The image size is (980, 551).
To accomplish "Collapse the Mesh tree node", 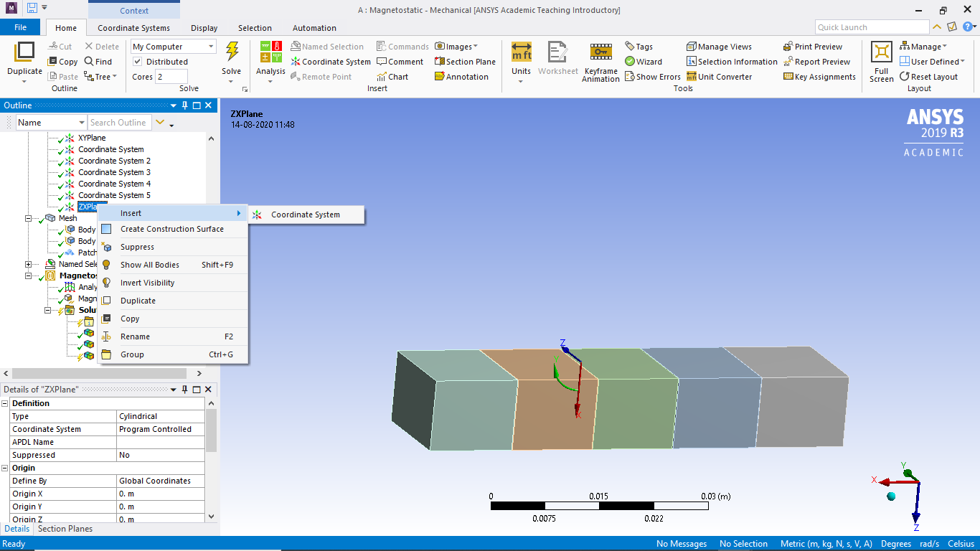I will [x=29, y=218].
